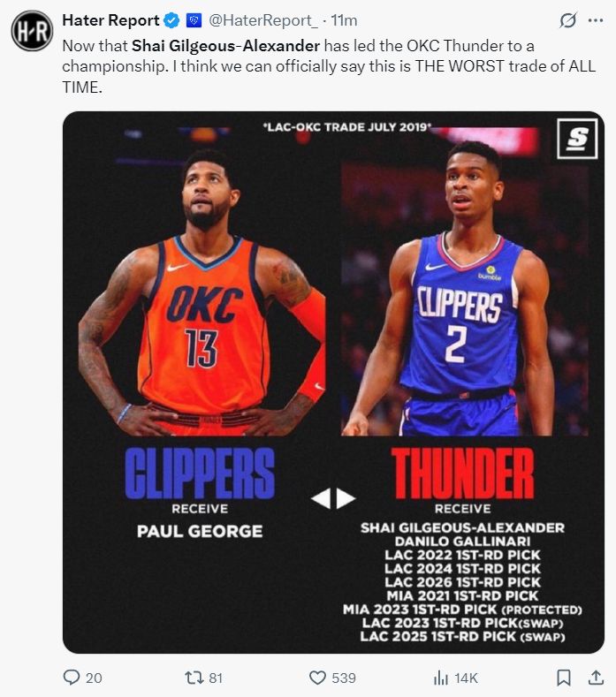The height and width of the screenshot is (697, 616).
Task: Click the double arrow swap symbol
Action: 333,498
